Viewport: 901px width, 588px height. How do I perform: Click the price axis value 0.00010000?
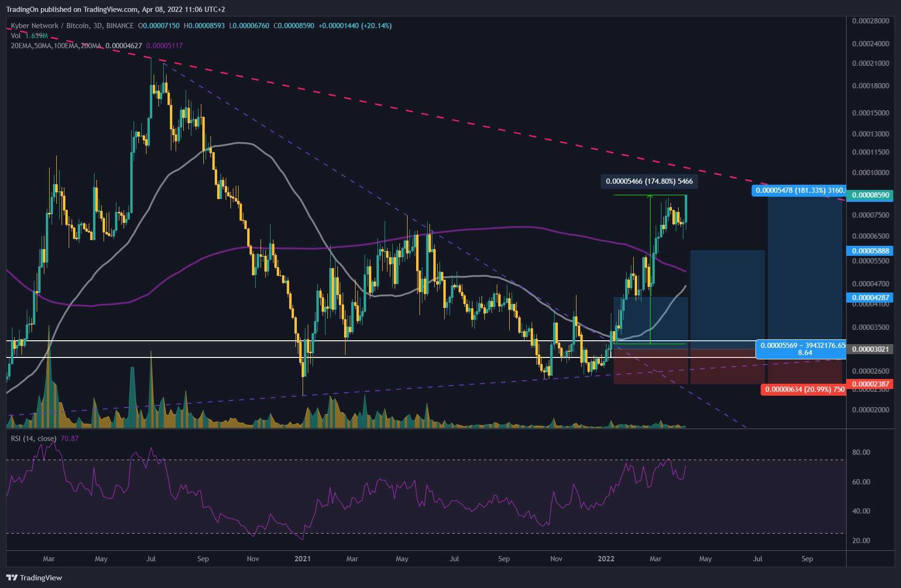pos(870,173)
